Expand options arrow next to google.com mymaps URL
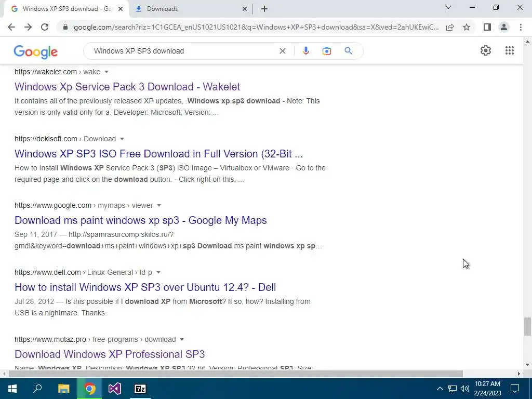This screenshot has height=399, width=532. (159, 205)
